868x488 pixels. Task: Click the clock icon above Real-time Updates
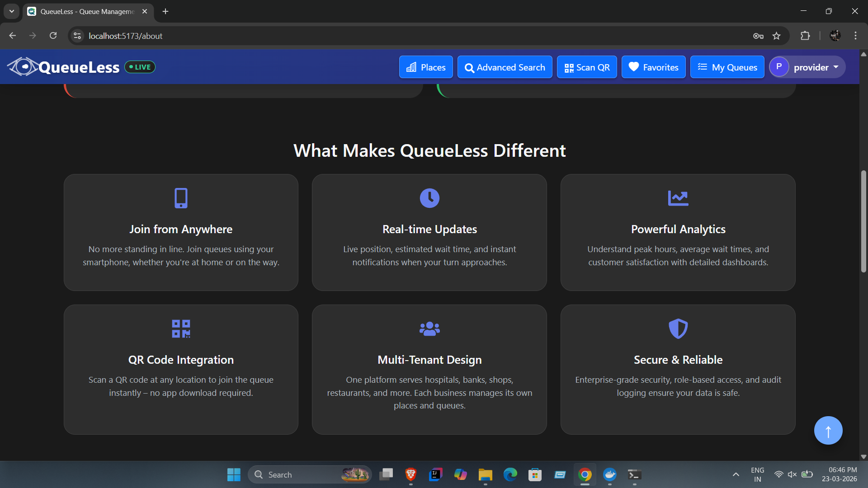(x=429, y=198)
